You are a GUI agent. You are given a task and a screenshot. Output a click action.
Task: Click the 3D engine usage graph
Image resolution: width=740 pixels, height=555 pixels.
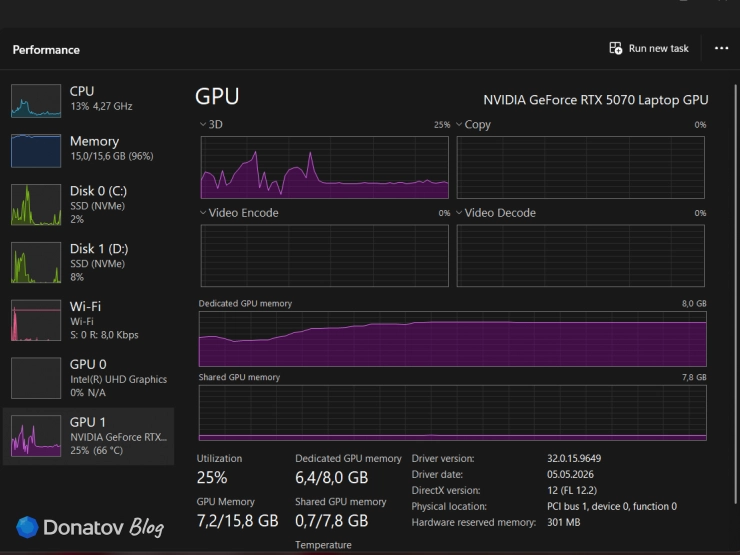(x=325, y=167)
